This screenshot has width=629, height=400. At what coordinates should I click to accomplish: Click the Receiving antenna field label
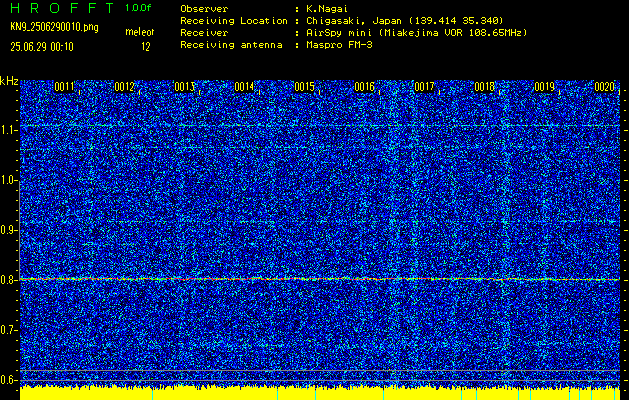pos(231,45)
